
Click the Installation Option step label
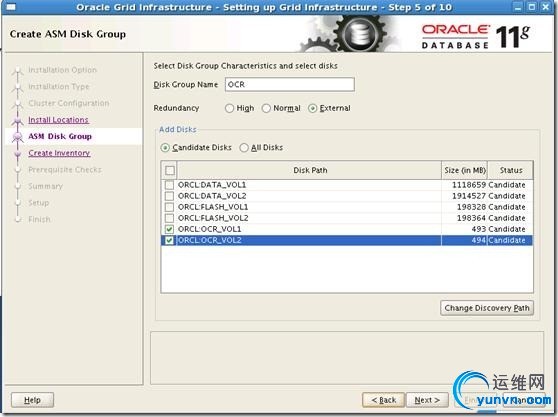[x=62, y=70]
